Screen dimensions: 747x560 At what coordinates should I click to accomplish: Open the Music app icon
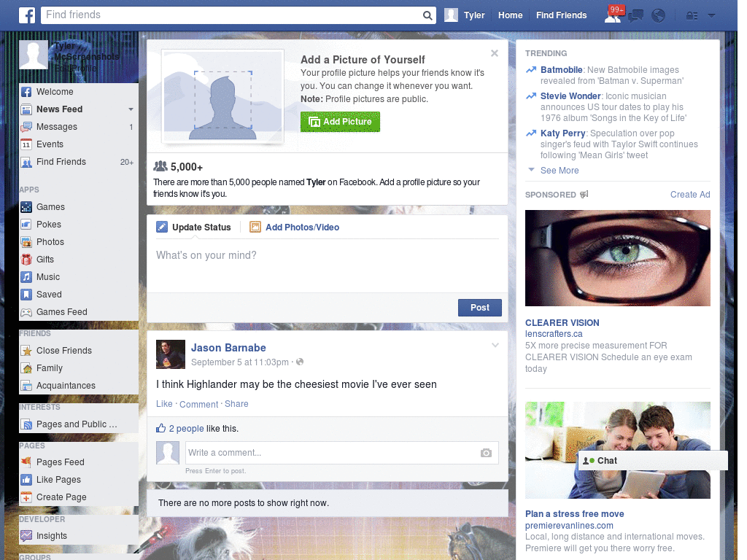point(26,277)
